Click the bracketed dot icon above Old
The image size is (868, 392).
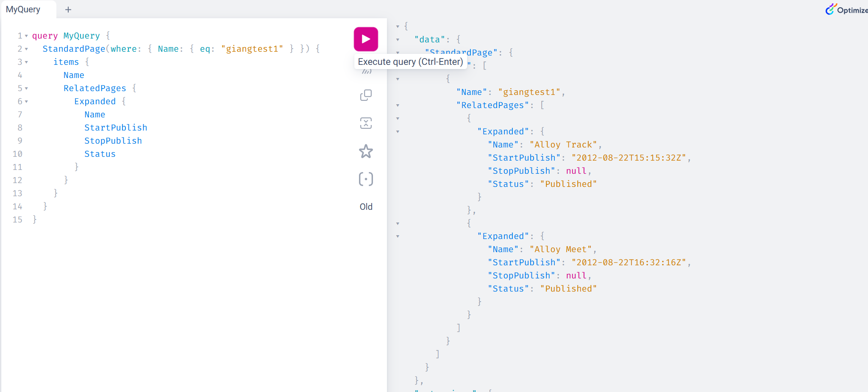pos(366,179)
